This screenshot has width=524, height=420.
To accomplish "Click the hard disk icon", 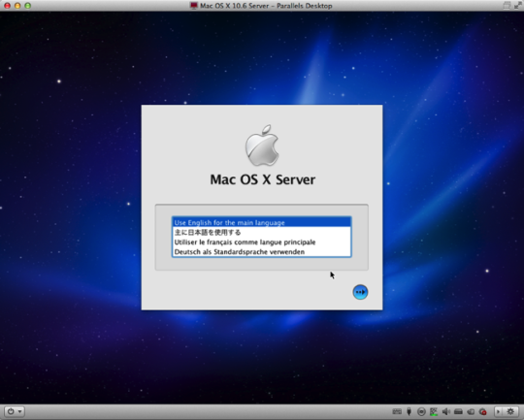I will (458, 411).
